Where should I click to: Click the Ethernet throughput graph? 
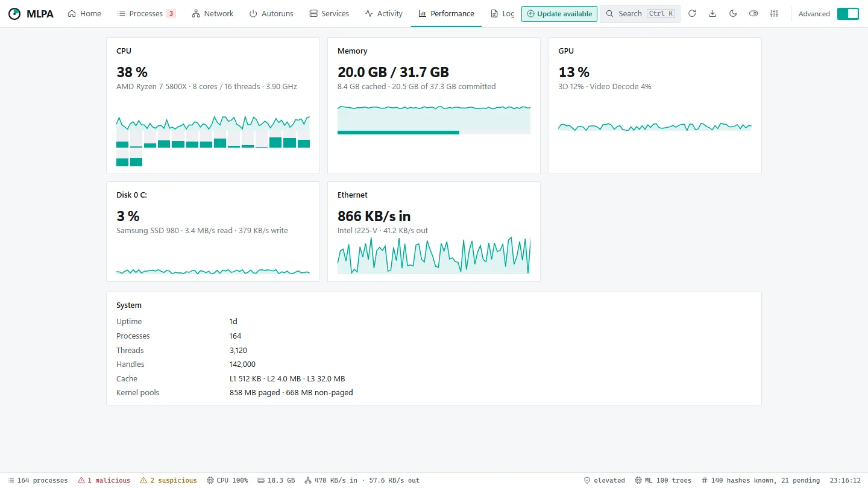point(434,255)
